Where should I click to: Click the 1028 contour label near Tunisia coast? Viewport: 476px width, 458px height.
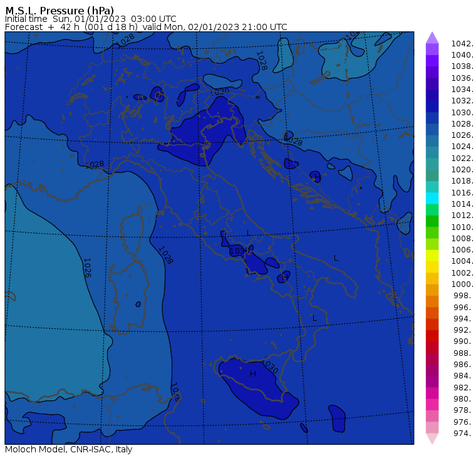pos(176,392)
